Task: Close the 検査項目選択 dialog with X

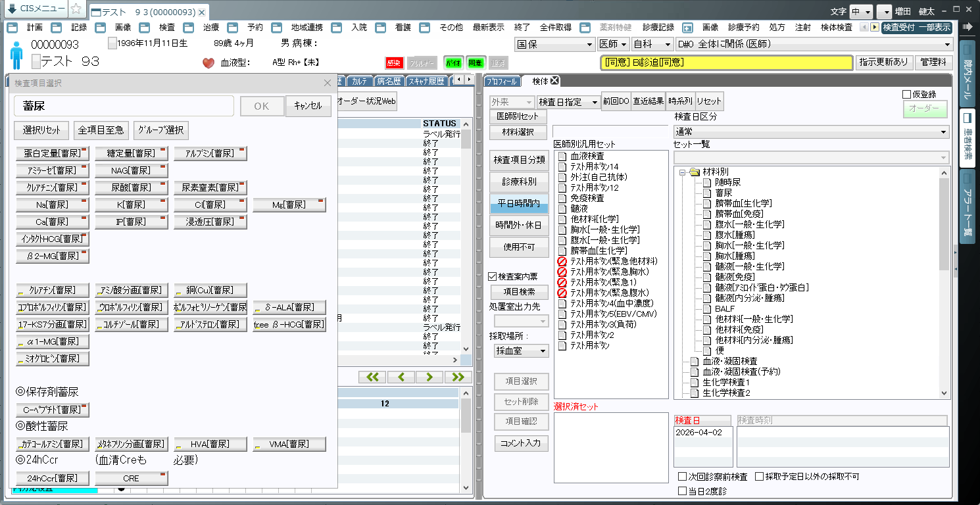Action: click(328, 83)
